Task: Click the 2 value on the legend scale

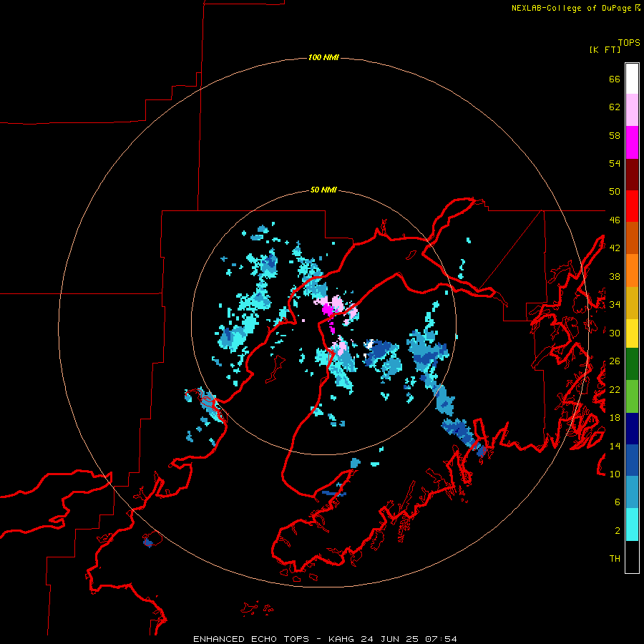Action: (x=618, y=531)
